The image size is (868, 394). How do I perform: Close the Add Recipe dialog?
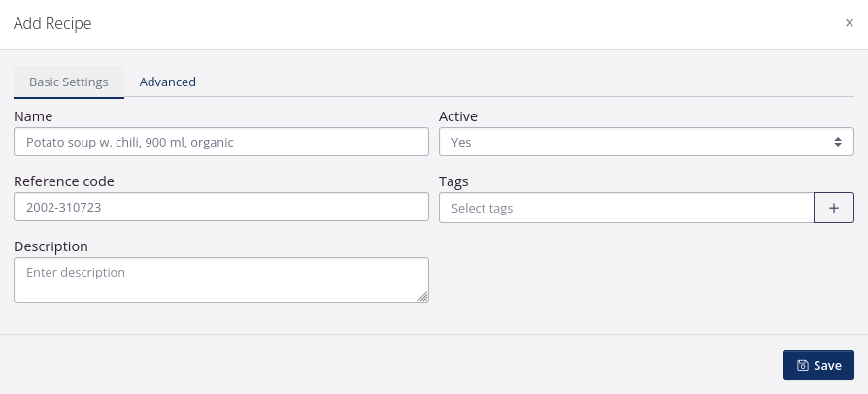[x=849, y=23]
